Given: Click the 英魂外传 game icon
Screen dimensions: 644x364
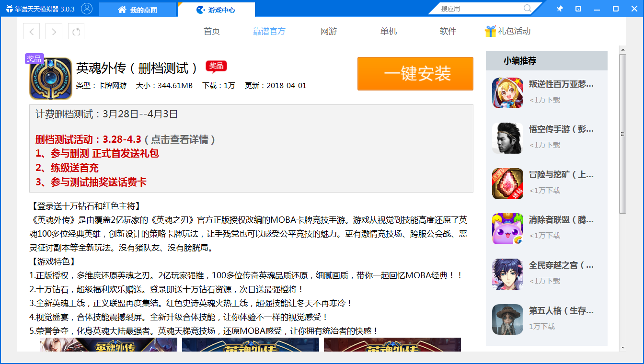Looking at the screenshot, I should (50, 79).
